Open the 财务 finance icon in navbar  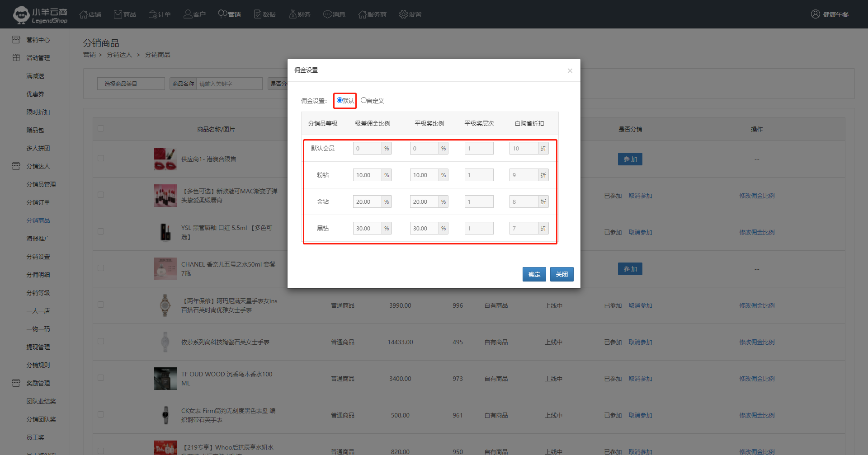pos(293,14)
